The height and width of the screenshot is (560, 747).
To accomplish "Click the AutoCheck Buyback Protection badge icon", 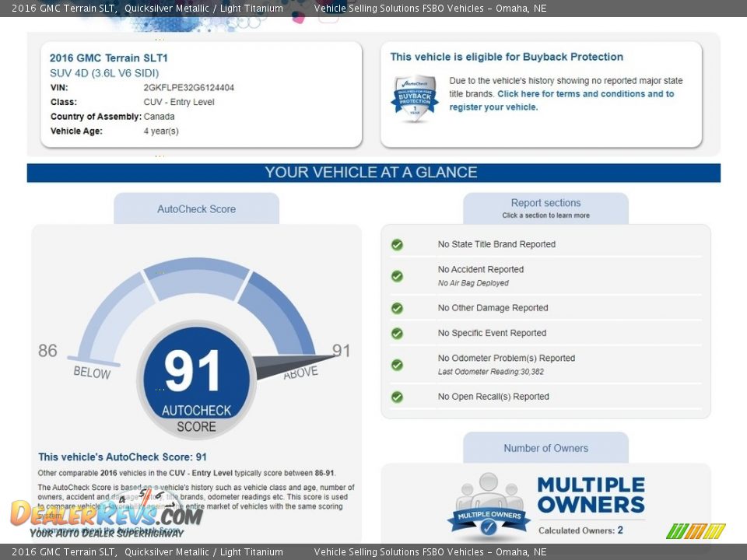I will pos(414,98).
